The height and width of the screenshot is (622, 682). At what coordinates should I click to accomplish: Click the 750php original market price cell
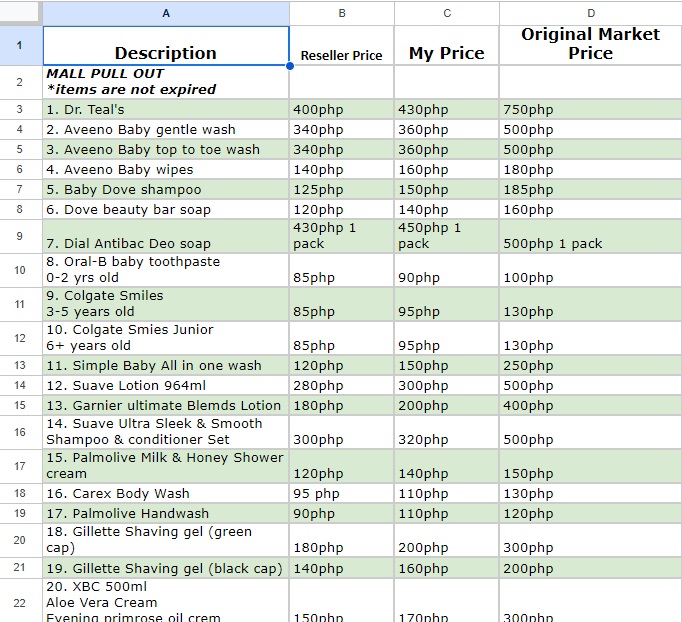[x=590, y=110]
